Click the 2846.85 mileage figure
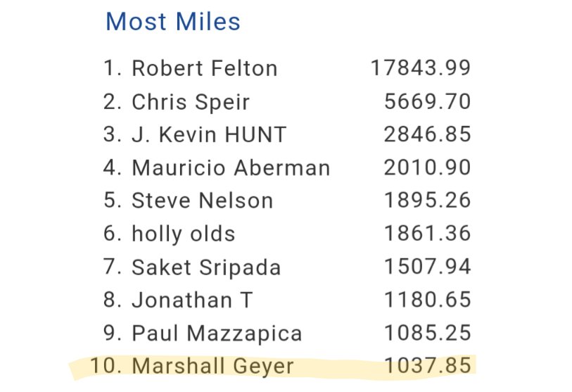 click(x=427, y=134)
